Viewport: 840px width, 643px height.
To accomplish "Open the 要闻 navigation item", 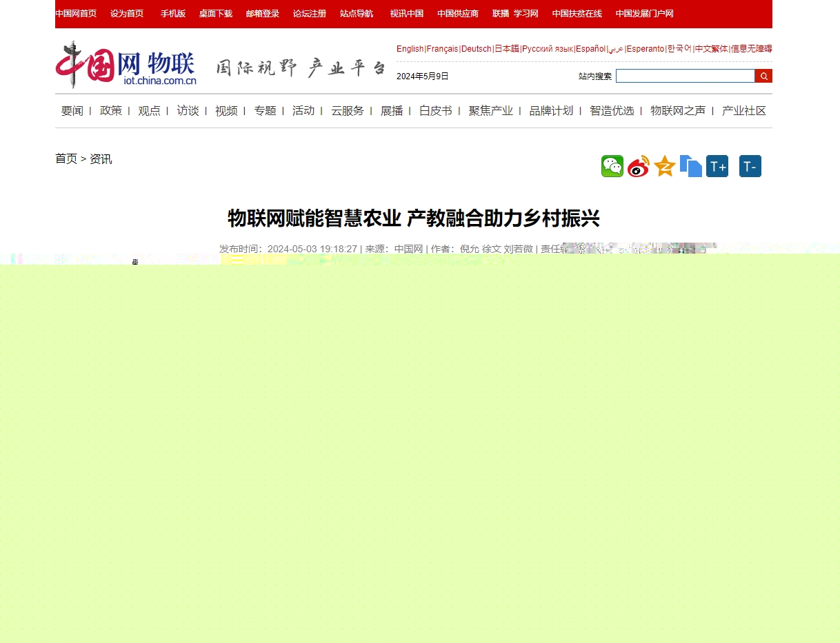I will [72, 111].
